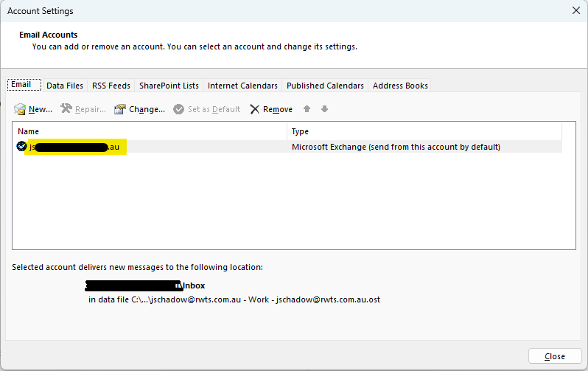
Task: Sort accounts by the Type column header
Action: 424,131
